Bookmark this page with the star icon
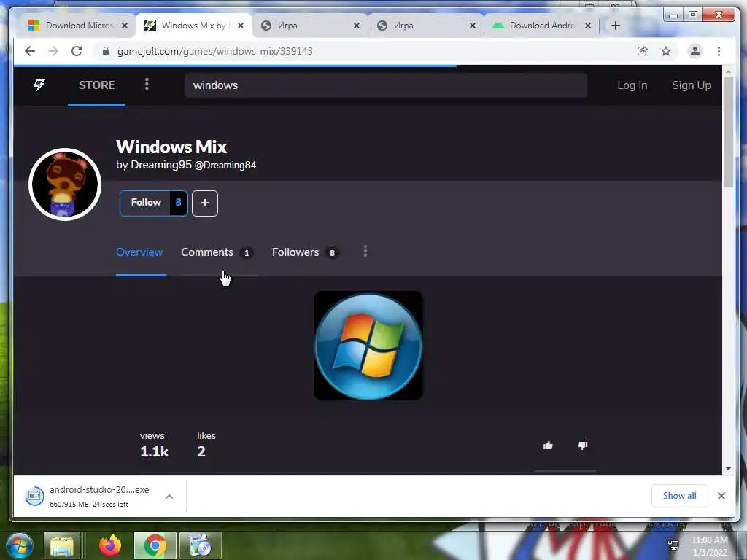The height and width of the screenshot is (560, 747). point(665,51)
